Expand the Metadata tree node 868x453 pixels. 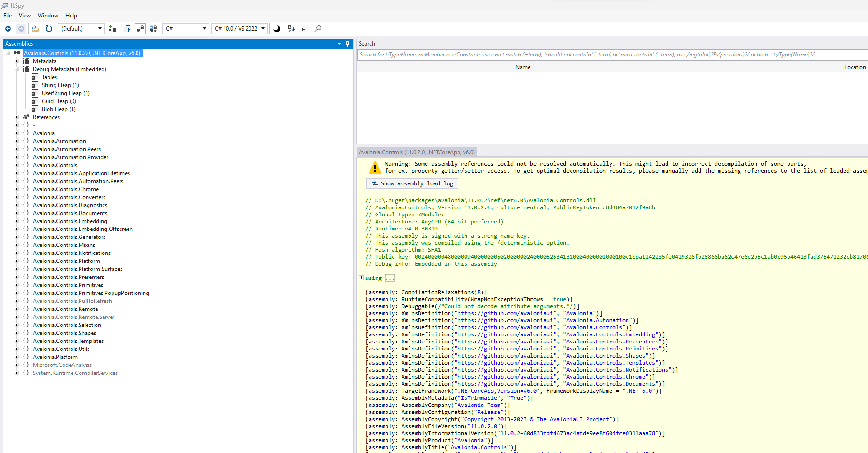coord(17,61)
